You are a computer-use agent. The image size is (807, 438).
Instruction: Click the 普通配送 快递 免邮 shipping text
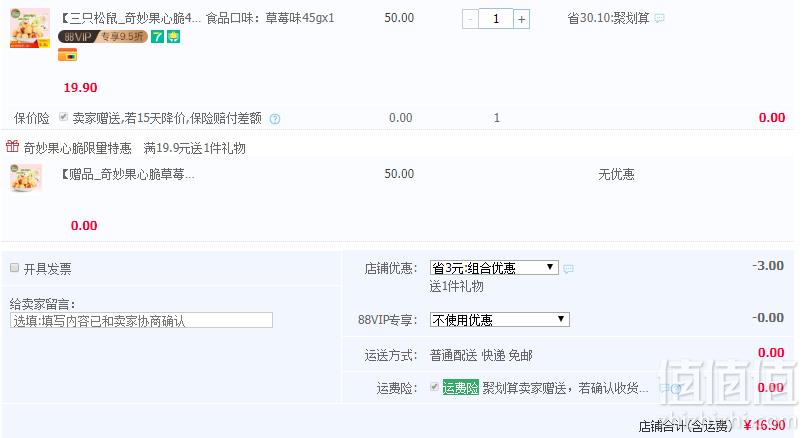coord(481,355)
